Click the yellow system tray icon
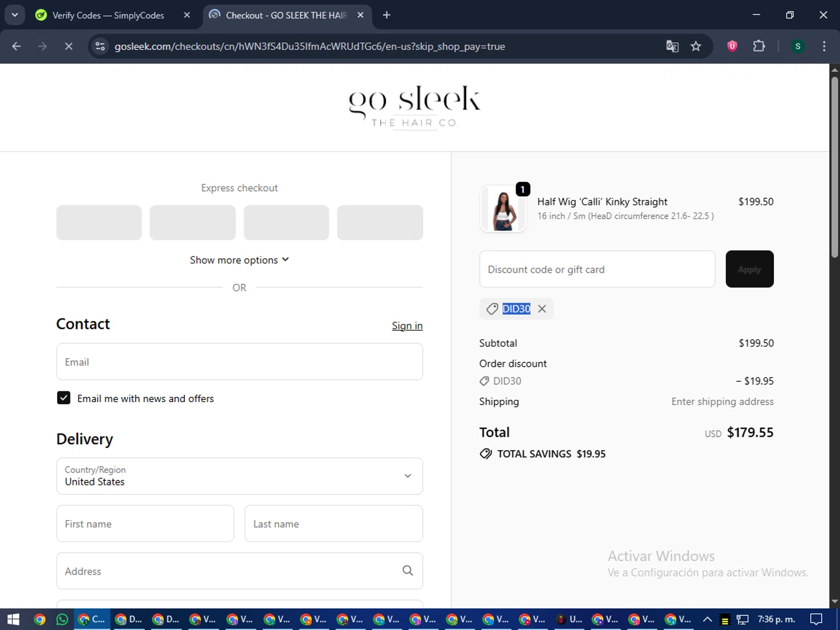The height and width of the screenshot is (630, 840). 725,620
